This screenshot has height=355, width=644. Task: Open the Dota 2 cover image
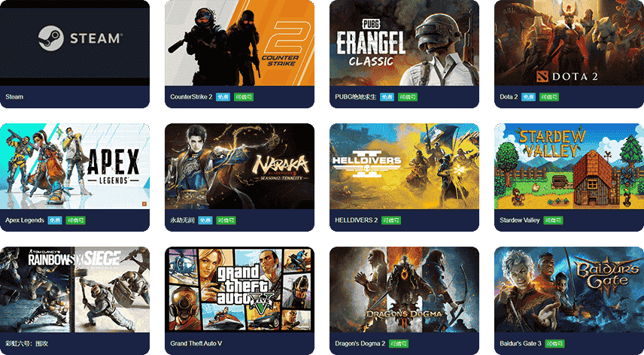[x=569, y=43]
